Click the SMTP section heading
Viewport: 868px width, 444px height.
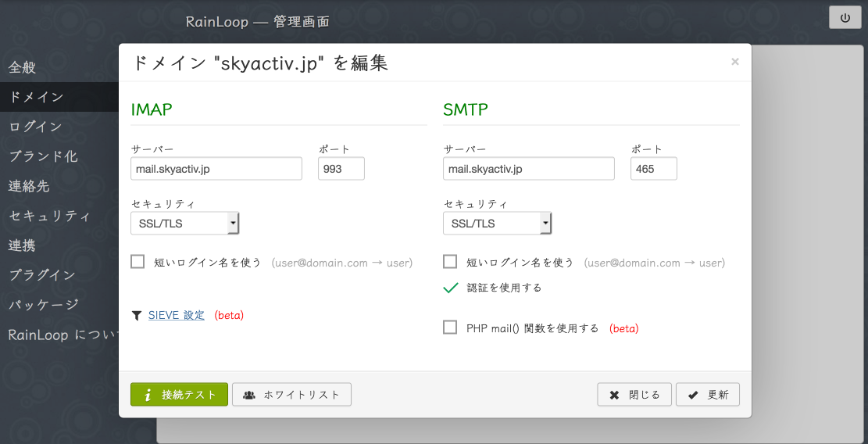pyautogui.click(x=466, y=109)
